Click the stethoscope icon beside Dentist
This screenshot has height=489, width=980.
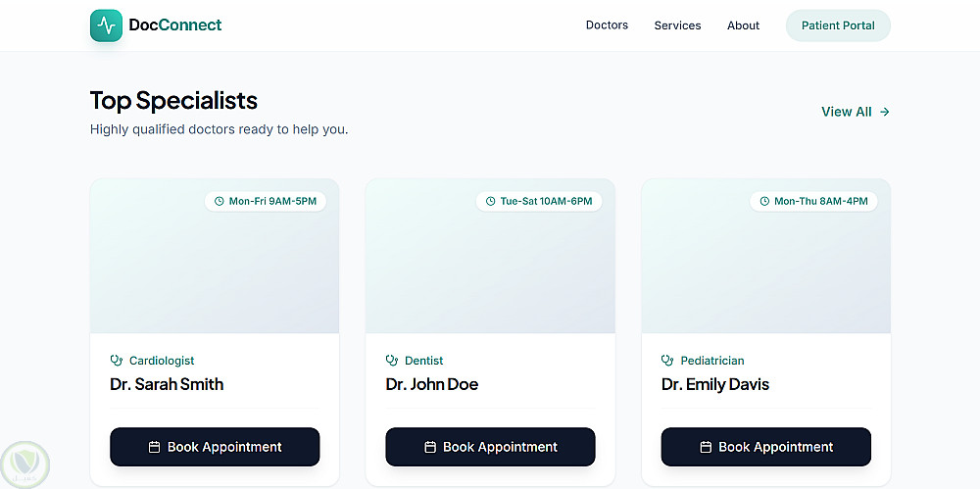[392, 361]
